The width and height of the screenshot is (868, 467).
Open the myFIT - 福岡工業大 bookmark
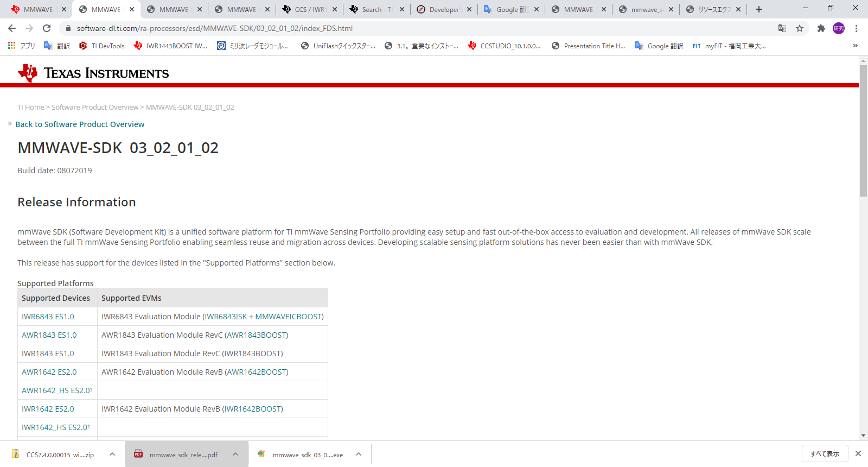[x=729, y=46]
